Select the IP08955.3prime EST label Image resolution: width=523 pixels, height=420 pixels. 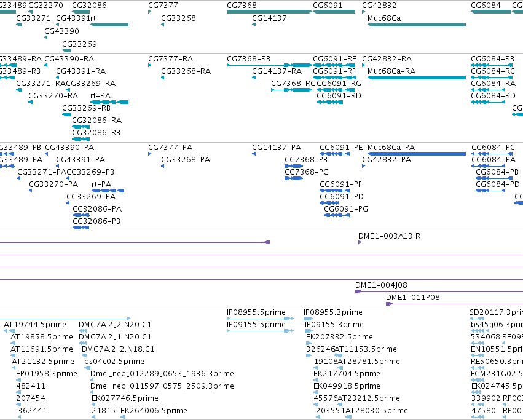coord(333,312)
